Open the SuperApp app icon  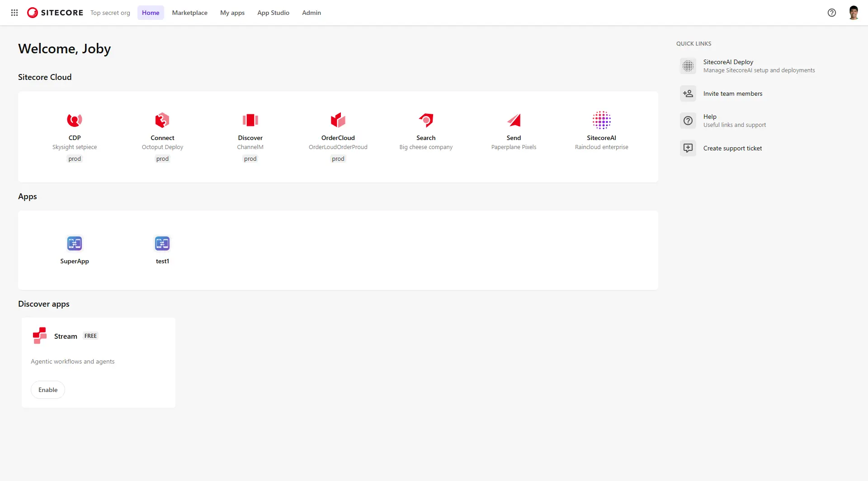pyautogui.click(x=75, y=243)
